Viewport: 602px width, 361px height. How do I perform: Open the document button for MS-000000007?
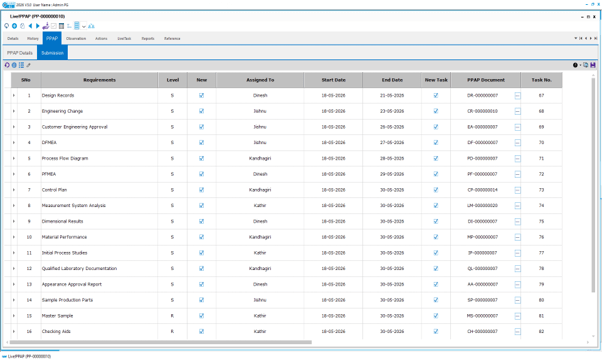518,316
